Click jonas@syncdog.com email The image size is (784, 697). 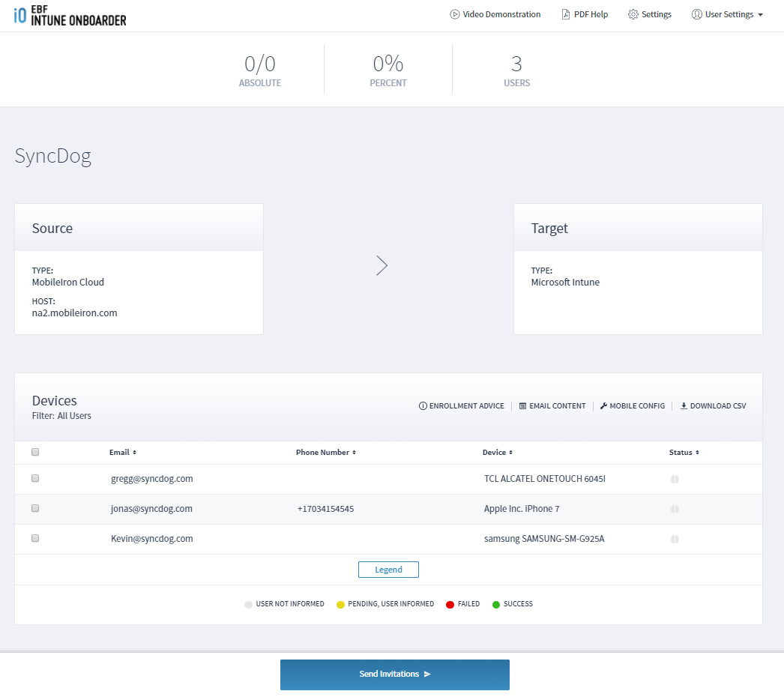(151, 509)
